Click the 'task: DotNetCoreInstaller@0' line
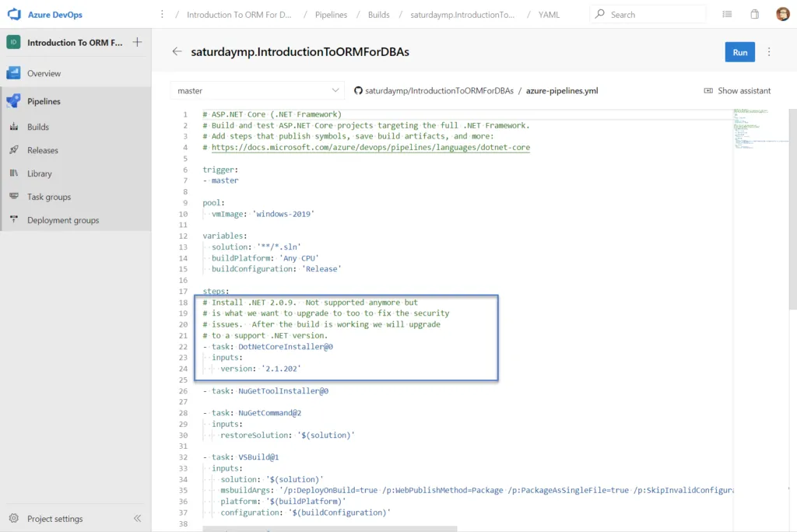 (268, 347)
